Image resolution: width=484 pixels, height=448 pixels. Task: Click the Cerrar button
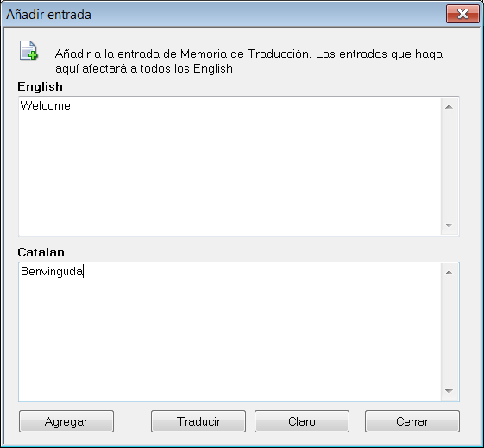[x=412, y=421]
